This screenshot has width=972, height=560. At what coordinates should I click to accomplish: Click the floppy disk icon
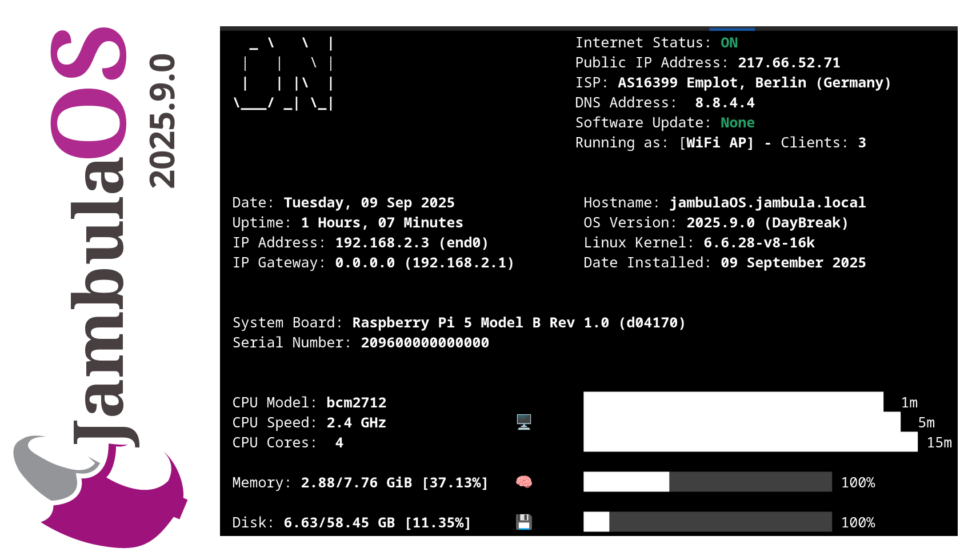click(x=524, y=522)
